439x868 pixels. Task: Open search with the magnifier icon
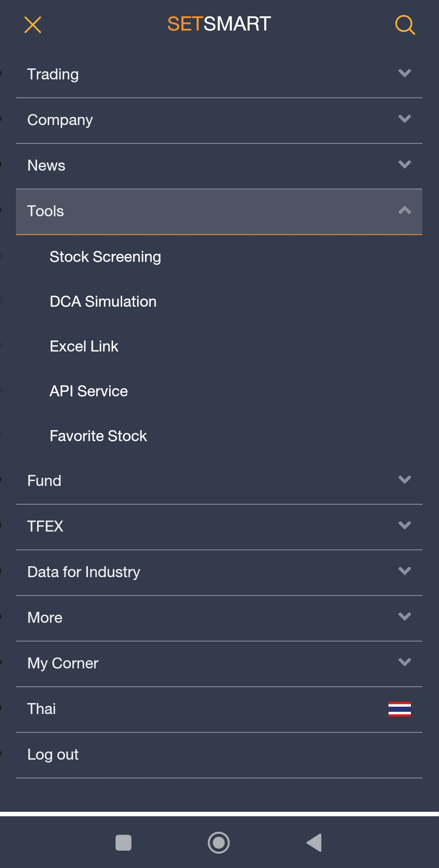click(x=405, y=25)
